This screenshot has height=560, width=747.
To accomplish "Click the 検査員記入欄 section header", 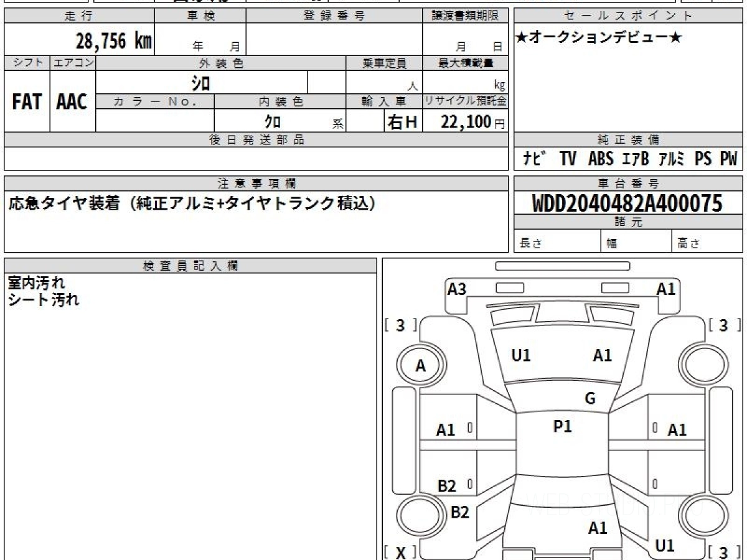I will point(190,266).
